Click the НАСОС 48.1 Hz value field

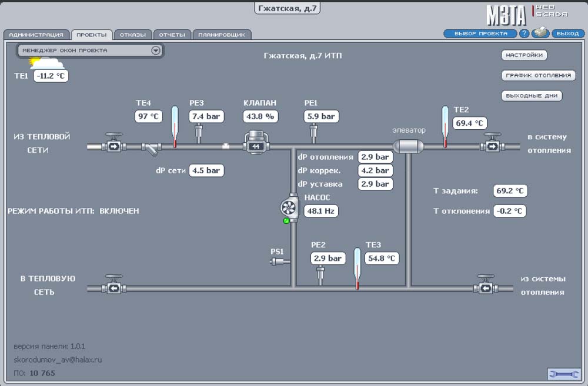pyautogui.click(x=321, y=211)
